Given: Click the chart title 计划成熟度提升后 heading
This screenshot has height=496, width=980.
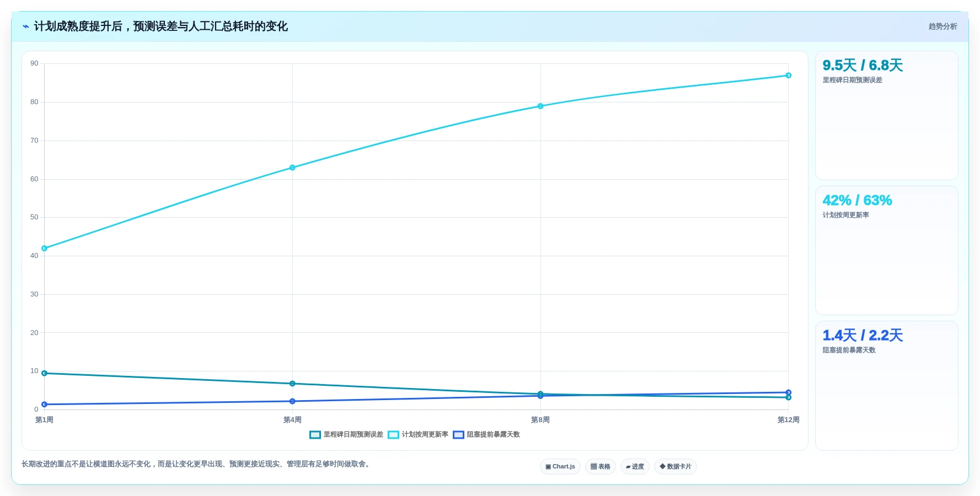Looking at the screenshot, I should click(x=161, y=26).
